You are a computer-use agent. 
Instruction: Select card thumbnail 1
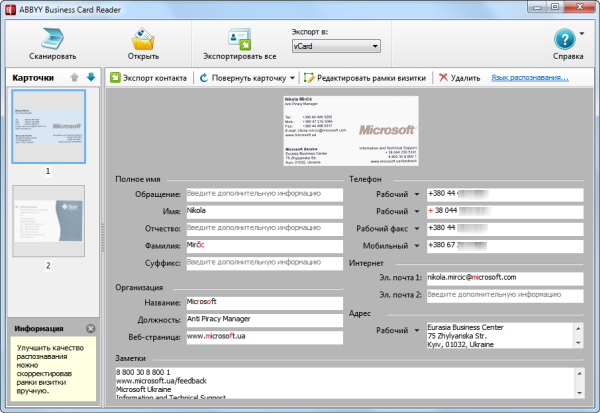pyautogui.click(x=49, y=127)
